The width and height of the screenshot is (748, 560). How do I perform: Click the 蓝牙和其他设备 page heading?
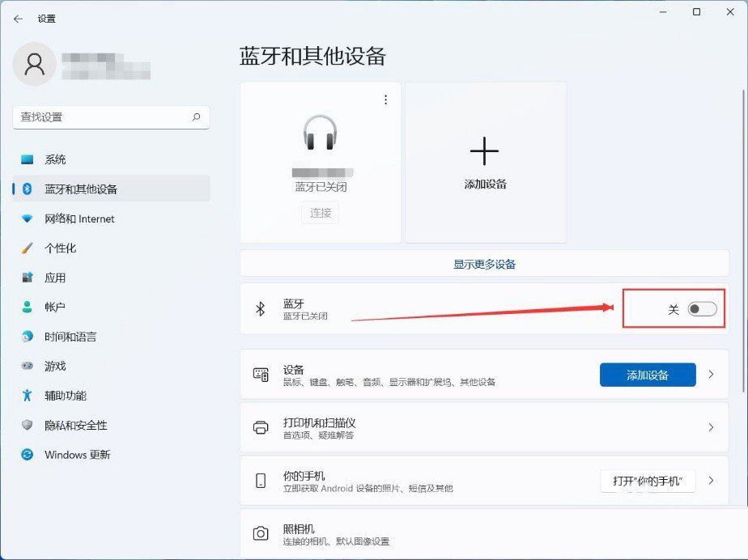point(312,57)
